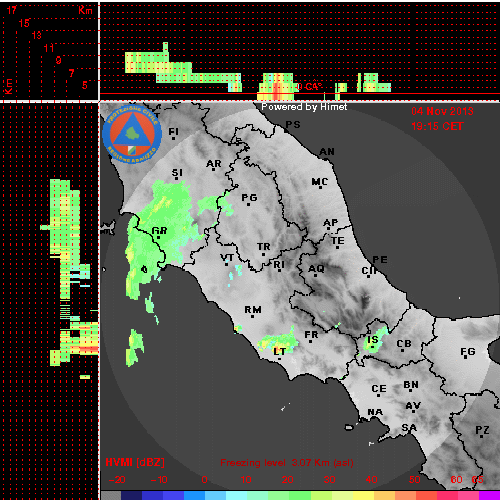
Task: Select the time stamp '19:15 CET'
Action: click(x=437, y=126)
